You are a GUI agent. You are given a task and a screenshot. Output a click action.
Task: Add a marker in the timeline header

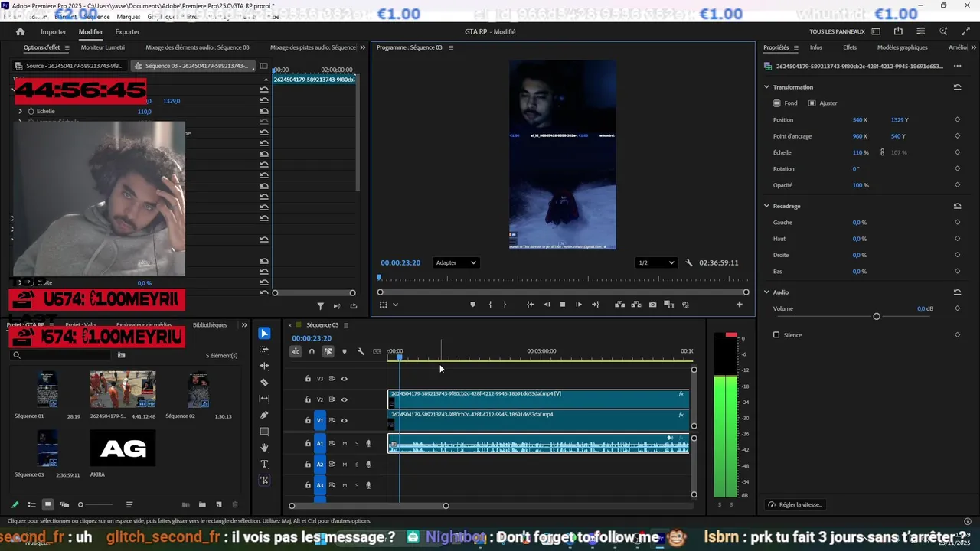point(344,351)
